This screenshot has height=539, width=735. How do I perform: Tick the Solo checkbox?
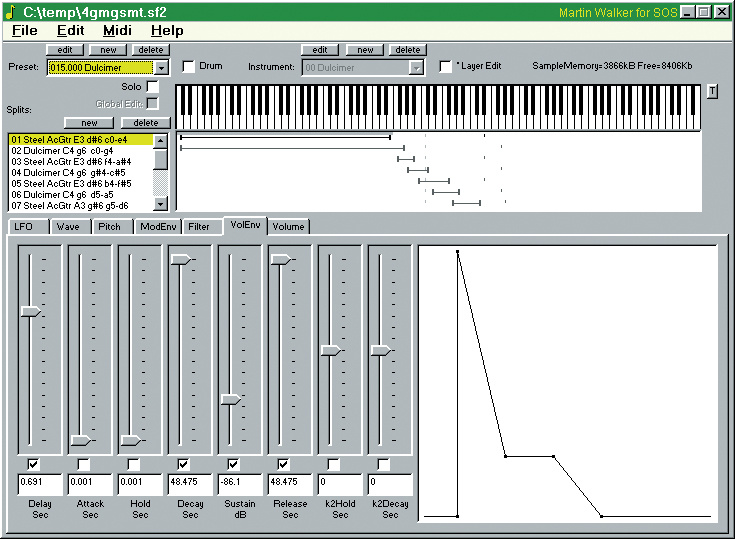[x=153, y=87]
